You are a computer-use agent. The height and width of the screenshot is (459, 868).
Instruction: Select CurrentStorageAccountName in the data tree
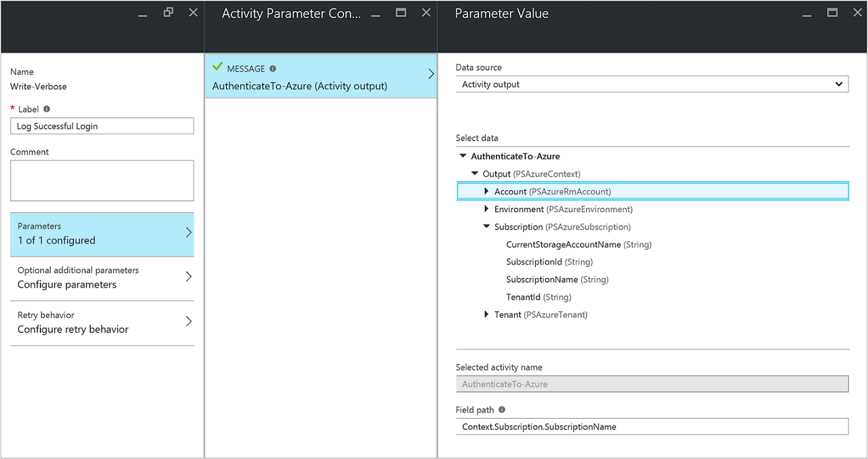tap(579, 244)
